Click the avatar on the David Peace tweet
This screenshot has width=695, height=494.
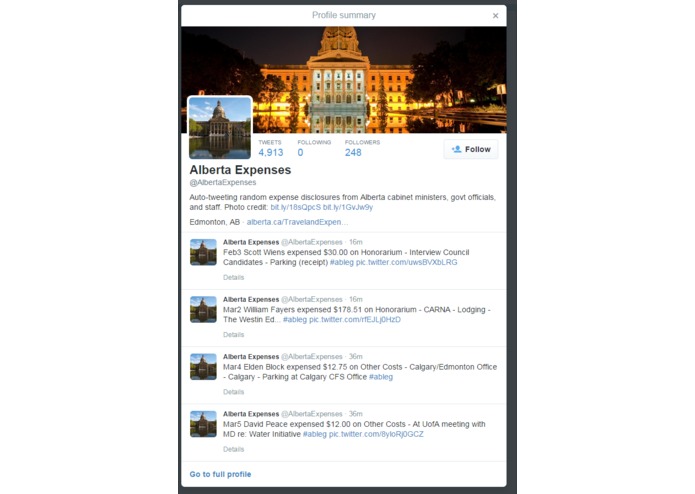click(x=203, y=424)
